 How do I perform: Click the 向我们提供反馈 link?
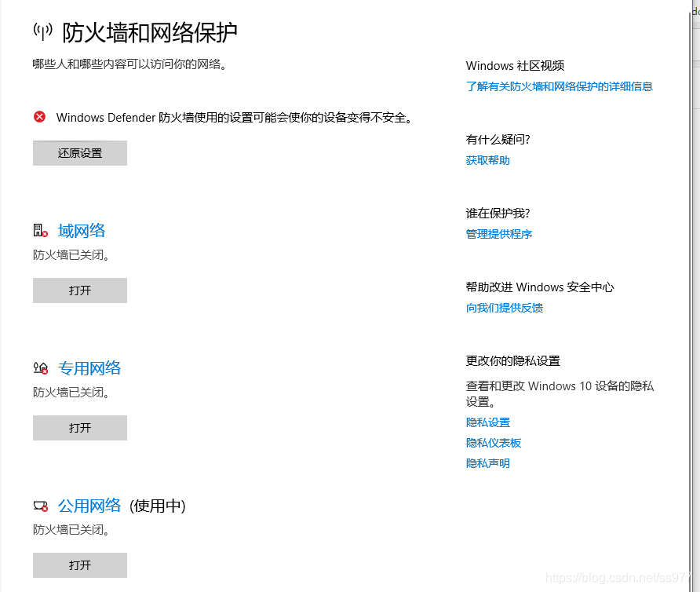pos(505,308)
